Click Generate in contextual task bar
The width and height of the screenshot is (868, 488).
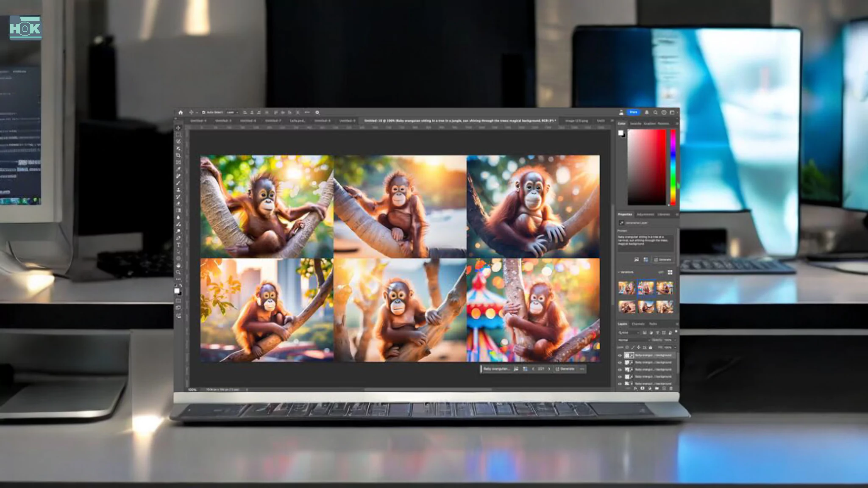pyautogui.click(x=565, y=369)
